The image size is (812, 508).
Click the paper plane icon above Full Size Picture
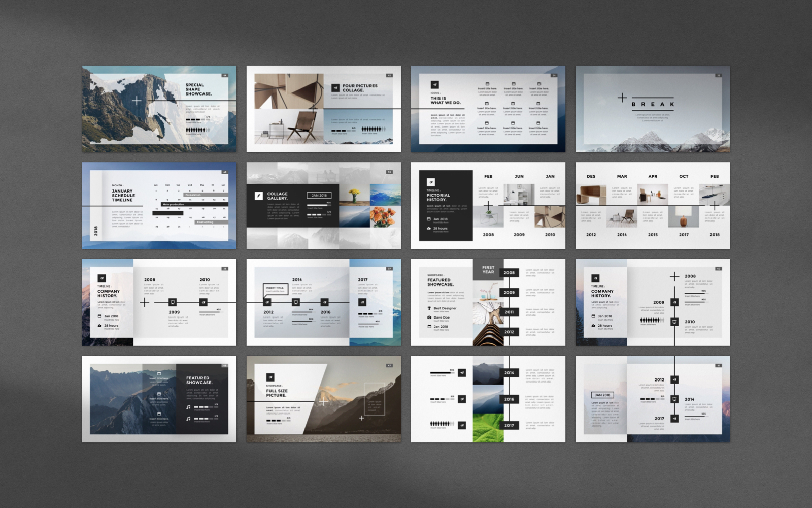coord(270,377)
